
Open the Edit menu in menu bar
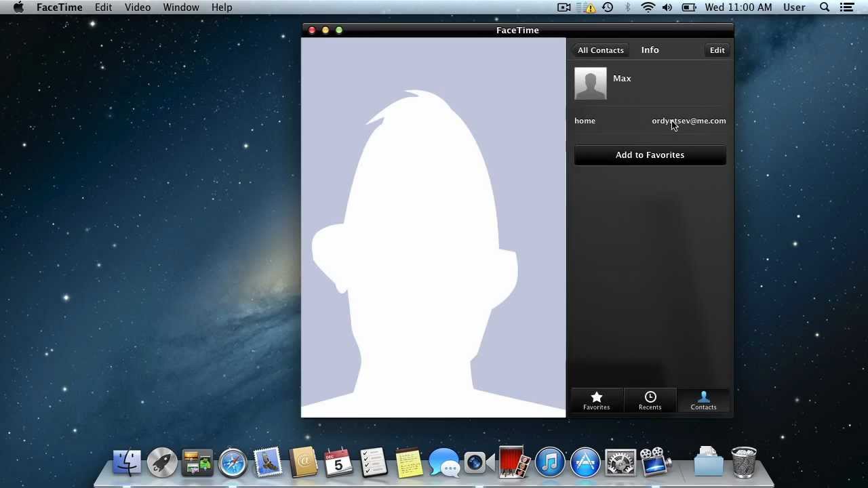[x=103, y=7]
